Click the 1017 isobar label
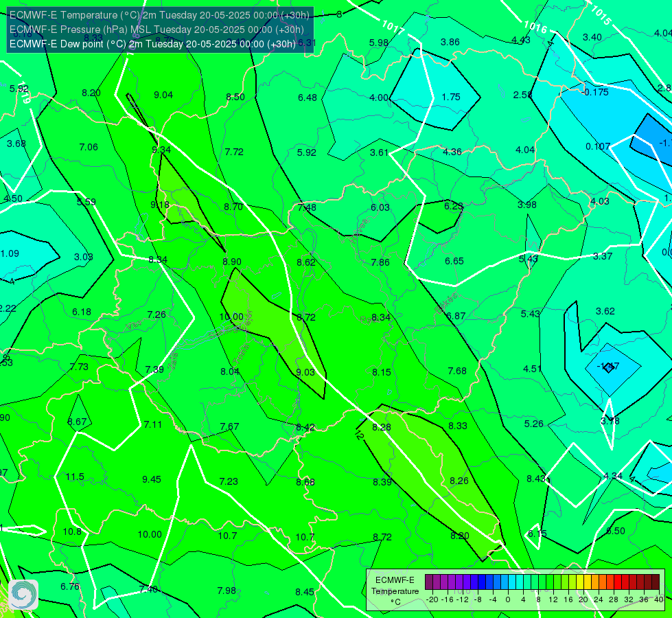 [393, 28]
